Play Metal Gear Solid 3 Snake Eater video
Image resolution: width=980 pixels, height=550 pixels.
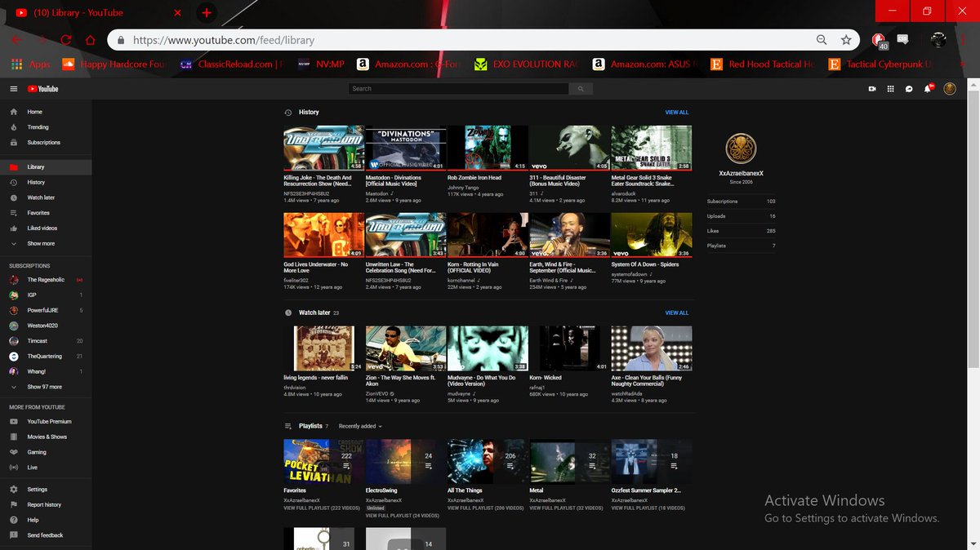pos(651,148)
